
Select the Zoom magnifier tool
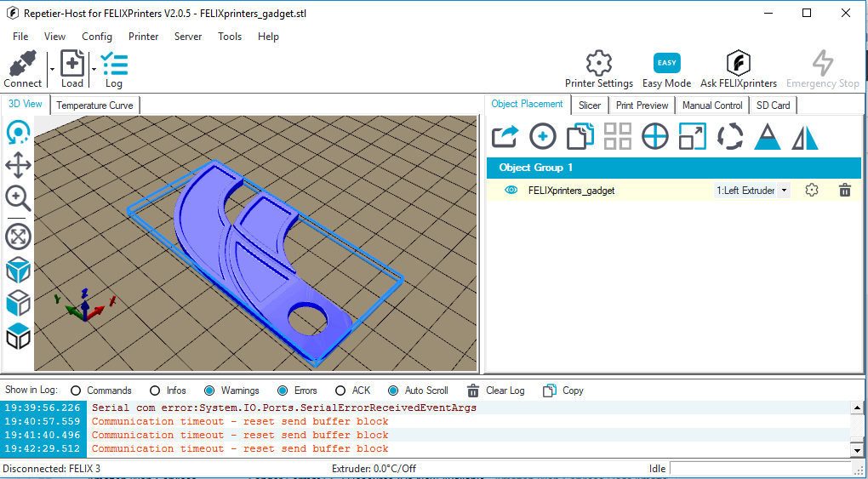click(x=18, y=197)
